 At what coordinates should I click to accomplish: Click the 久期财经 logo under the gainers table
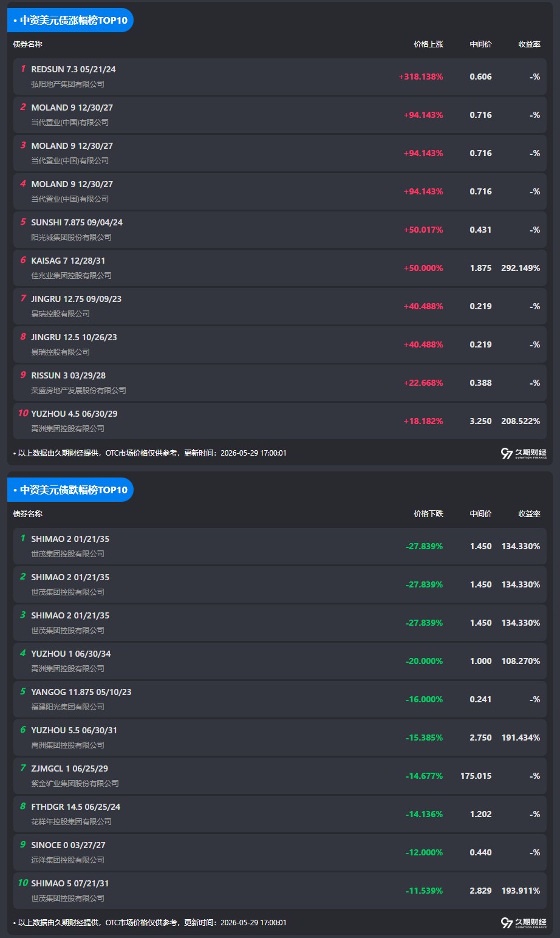pyautogui.click(x=524, y=453)
